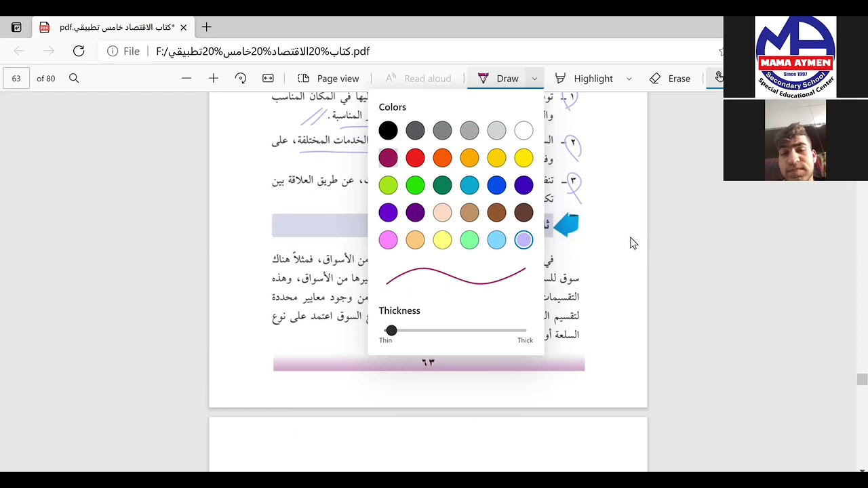Viewport: 868px width, 488px height.
Task: Refresh the PDF page
Action: click(79, 51)
